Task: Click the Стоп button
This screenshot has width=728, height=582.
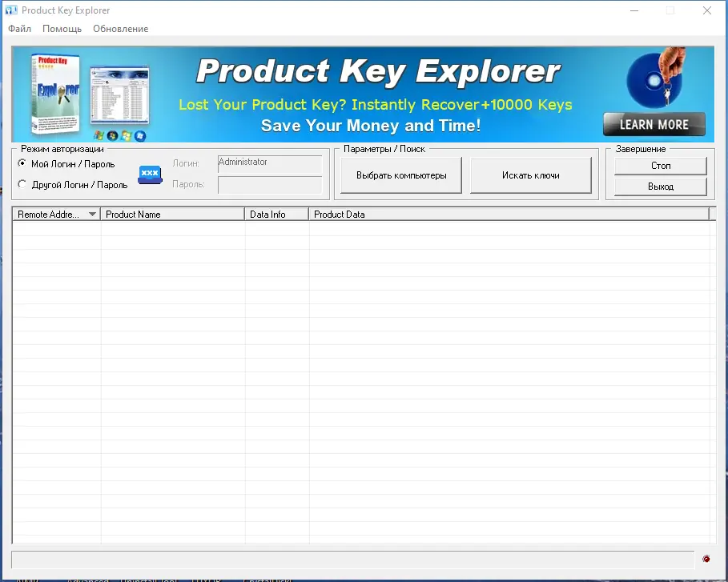Action: coord(660,166)
